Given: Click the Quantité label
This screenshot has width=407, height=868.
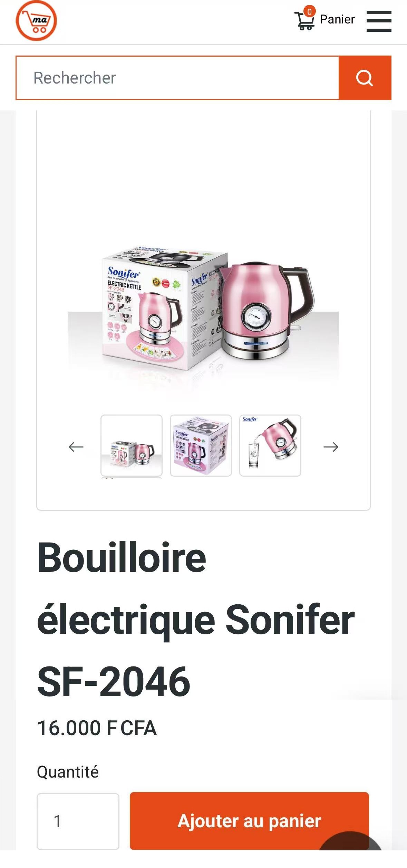Looking at the screenshot, I should coord(68,772).
